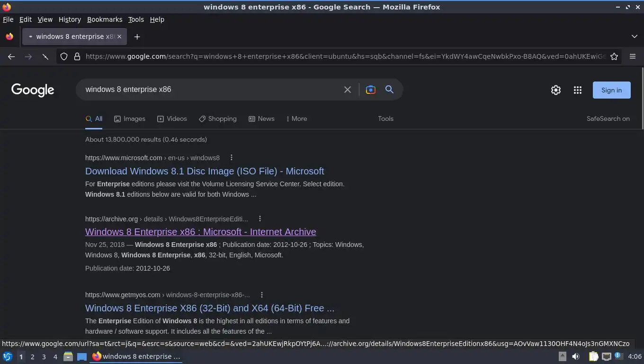Open the Lubuntu start menu icon
The image size is (644, 364).
(8, 356)
